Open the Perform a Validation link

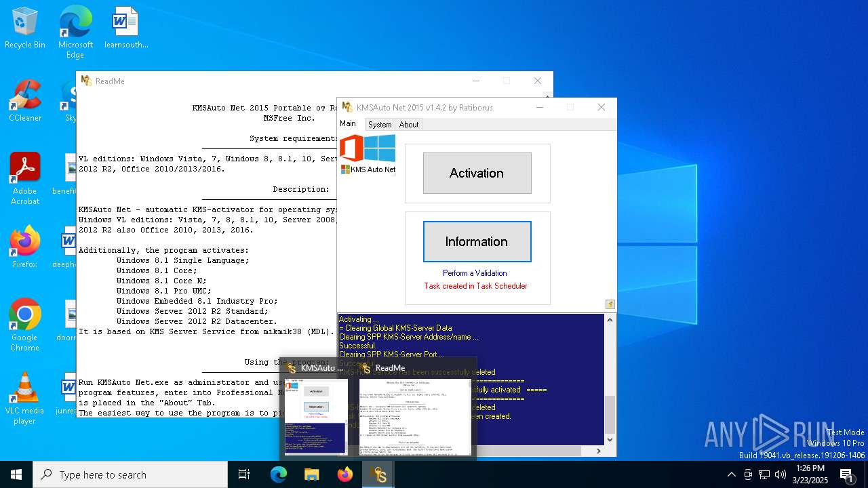click(x=475, y=273)
